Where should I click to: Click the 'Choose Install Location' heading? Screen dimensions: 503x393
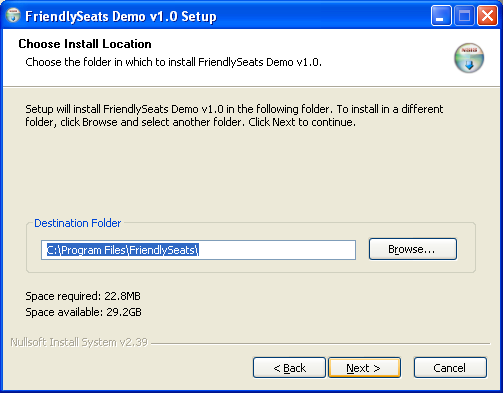85,44
